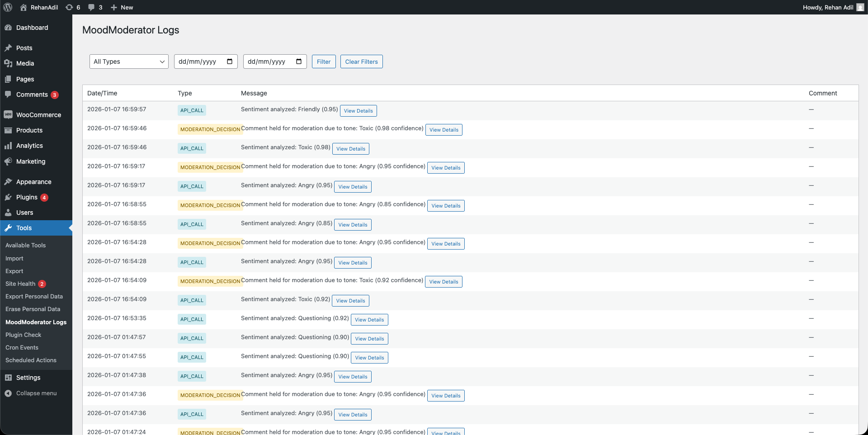Open the Tools wrench icon
Image resolution: width=868 pixels, height=435 pixels.
click(x=9, y=228)
